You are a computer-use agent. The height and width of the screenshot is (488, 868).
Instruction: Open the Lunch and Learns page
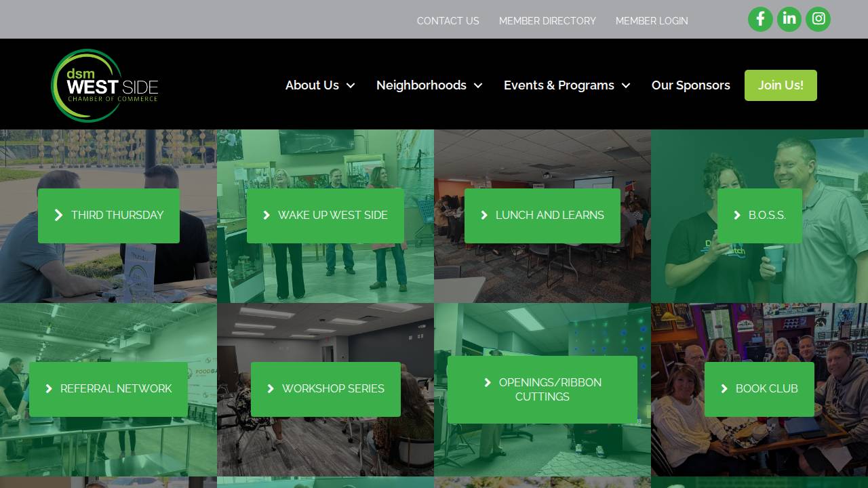(x=542, y=216)
